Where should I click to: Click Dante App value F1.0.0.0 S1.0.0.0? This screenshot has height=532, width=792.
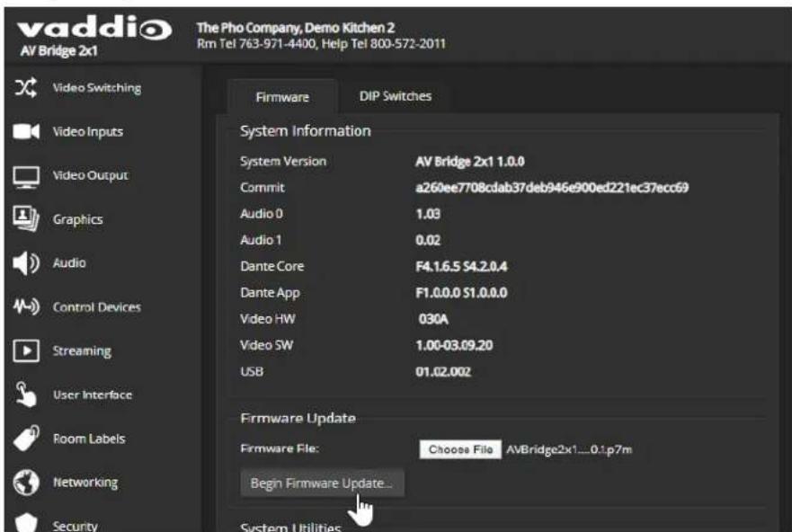tap(461, 293)
